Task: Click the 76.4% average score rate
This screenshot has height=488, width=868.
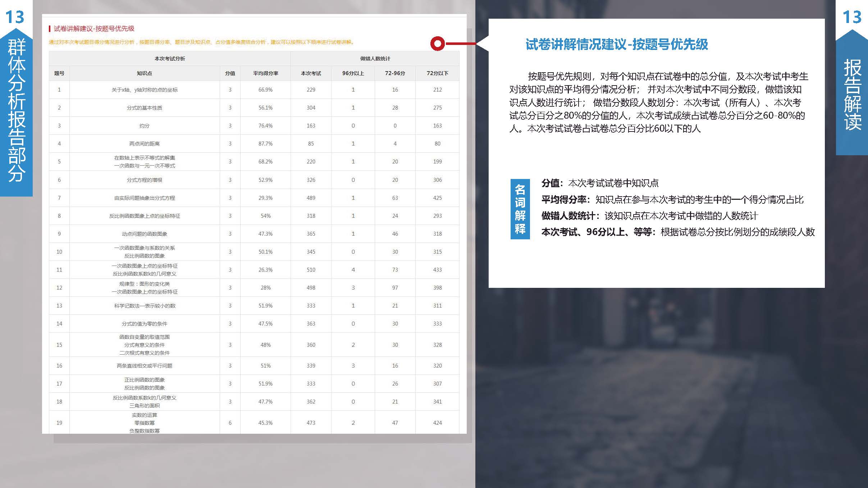Action: pyautogui.click(x=265, y=126)
